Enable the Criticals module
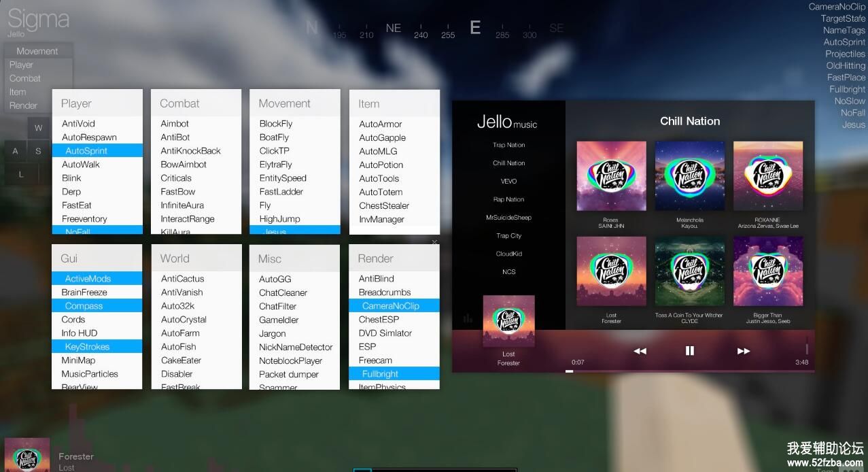Image resolution: width=868 pixels, height=472 pixels. point(196,178)
